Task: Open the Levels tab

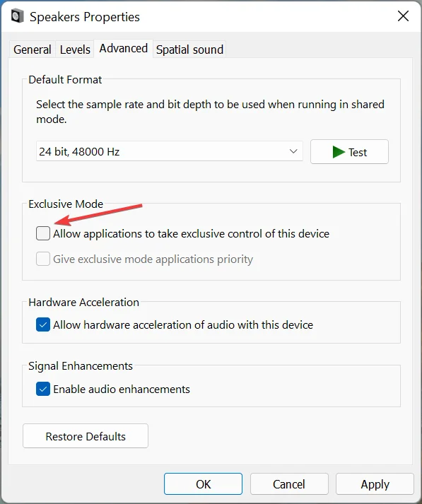Action: click(75, 49)
